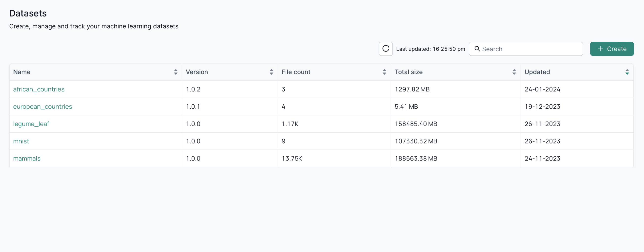This screenshot has height=252, width=644.
Task: Sort the table by Name header
Action: [22, 72]
